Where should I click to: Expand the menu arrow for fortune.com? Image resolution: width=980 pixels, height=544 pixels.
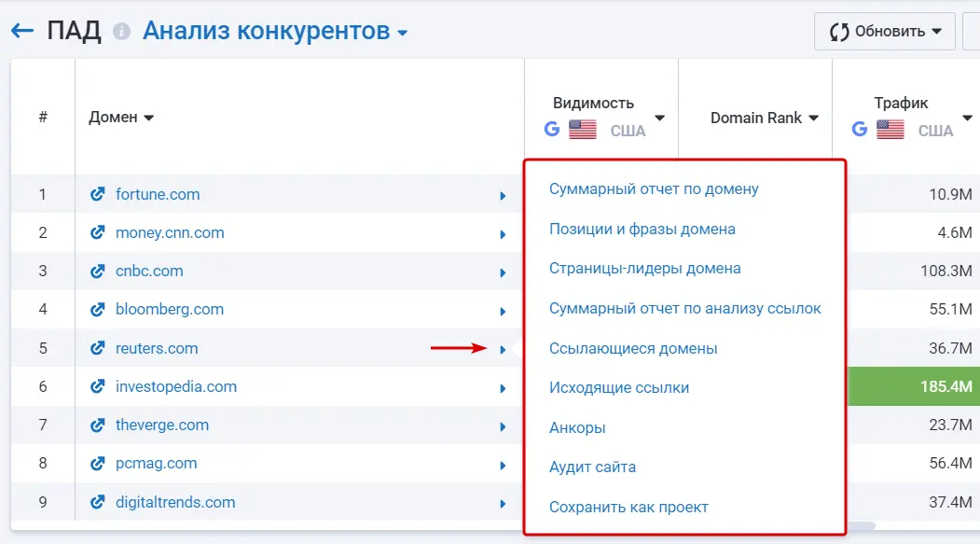(503, 196)
